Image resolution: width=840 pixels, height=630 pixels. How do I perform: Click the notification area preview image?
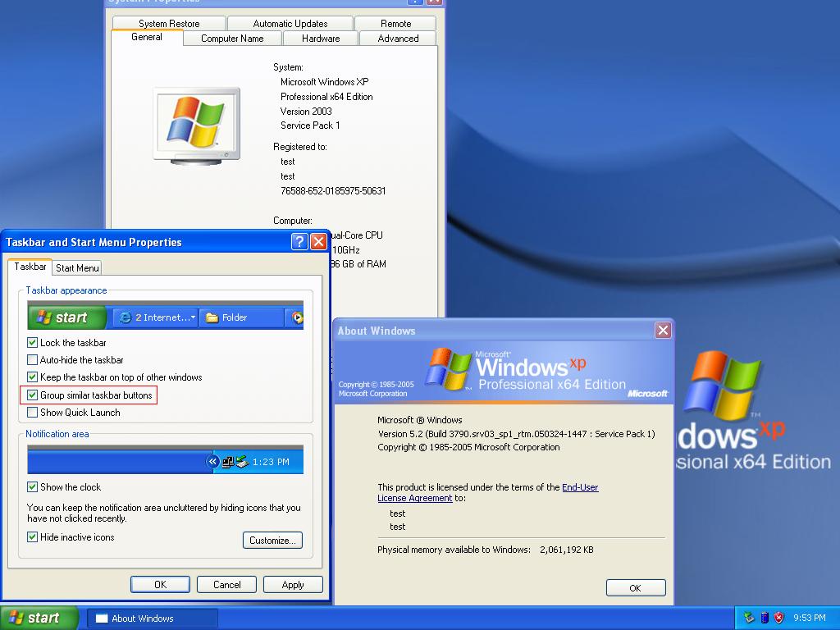coord(166,459)
